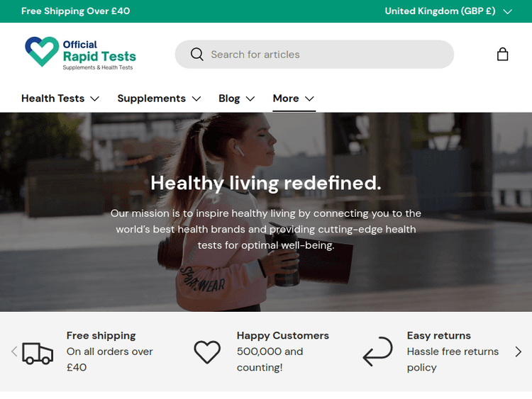Open the Blog menu
This screenshot has height=399, width=532.
(x=237, y=99)
